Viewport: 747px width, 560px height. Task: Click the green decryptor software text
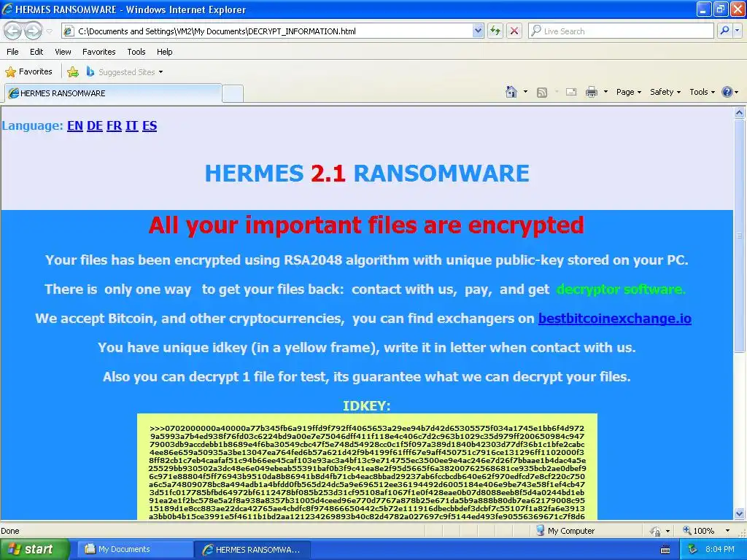tap(621, 289)
